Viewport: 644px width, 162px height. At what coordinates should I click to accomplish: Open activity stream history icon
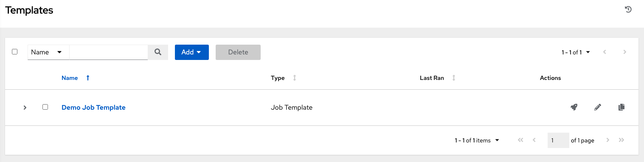pyautogui.click(x=629, y=9)
